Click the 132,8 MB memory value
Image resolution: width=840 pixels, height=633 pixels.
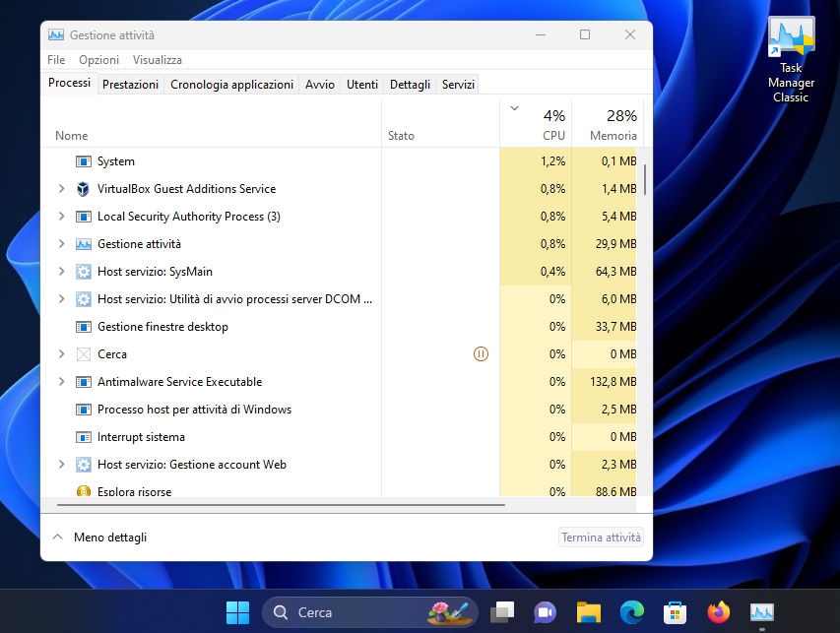tap(613, 382)
